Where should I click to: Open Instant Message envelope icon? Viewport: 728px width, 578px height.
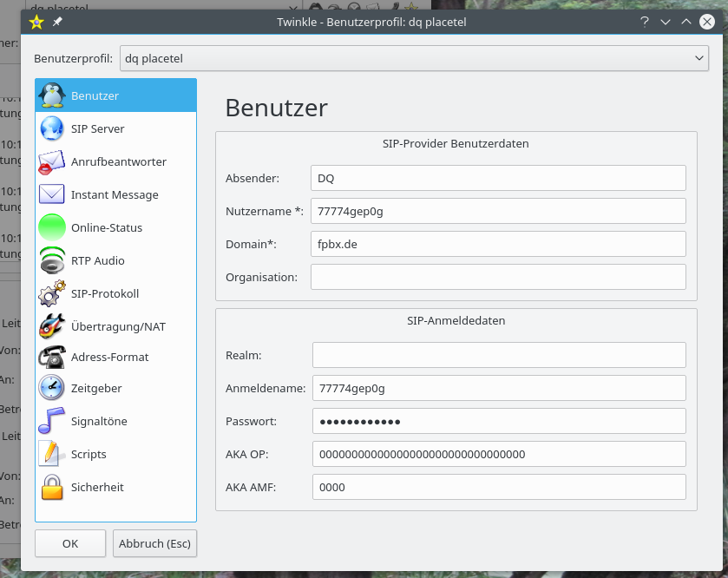[x=51, y=194]
